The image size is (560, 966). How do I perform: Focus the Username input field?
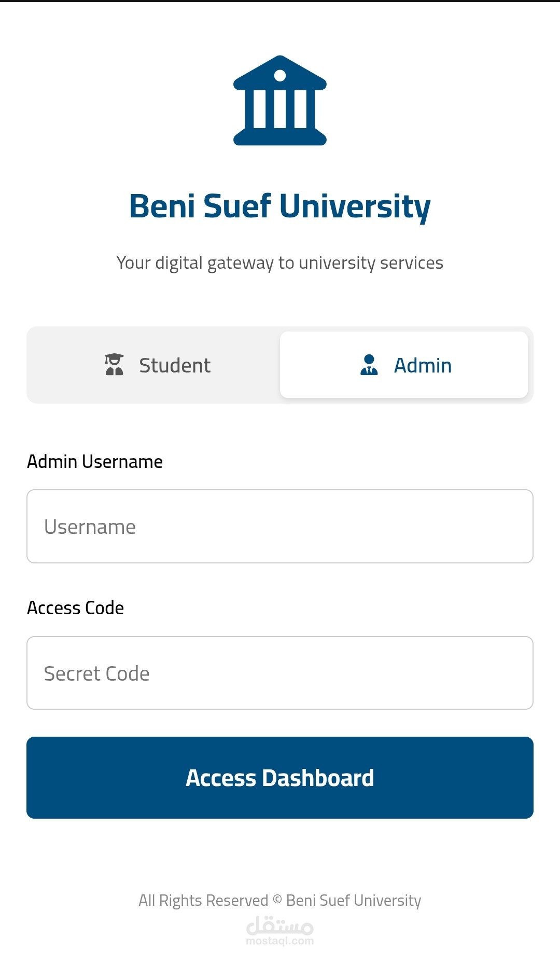click(280, 527)
